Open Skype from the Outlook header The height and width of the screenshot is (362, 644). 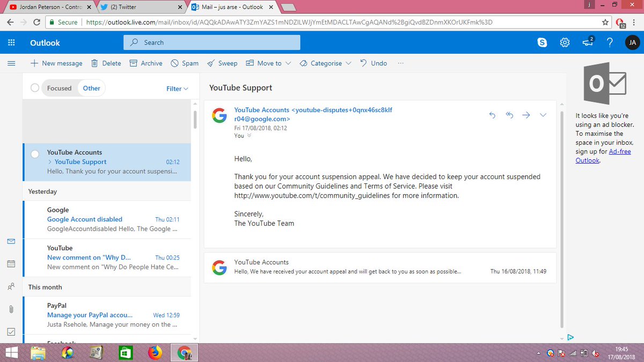click(543, 43)
